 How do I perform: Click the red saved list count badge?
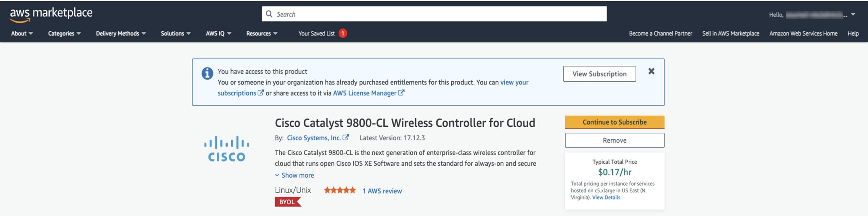342,33
